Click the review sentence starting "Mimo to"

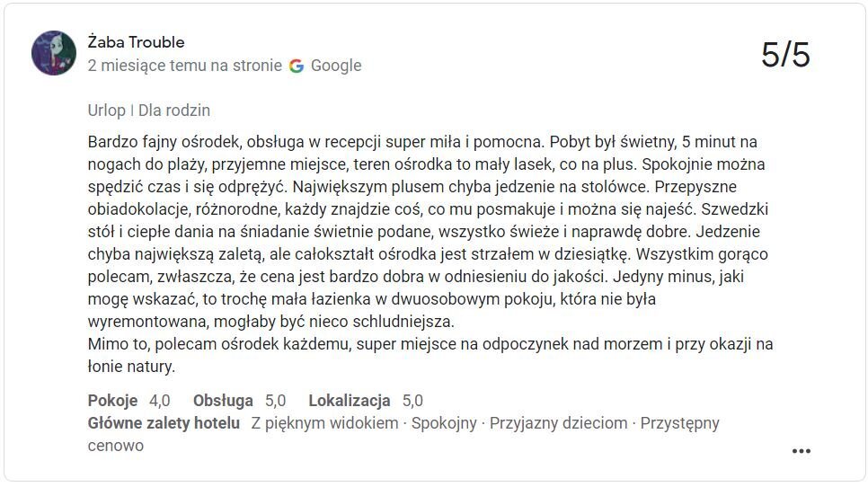click(x=430, y=344)
